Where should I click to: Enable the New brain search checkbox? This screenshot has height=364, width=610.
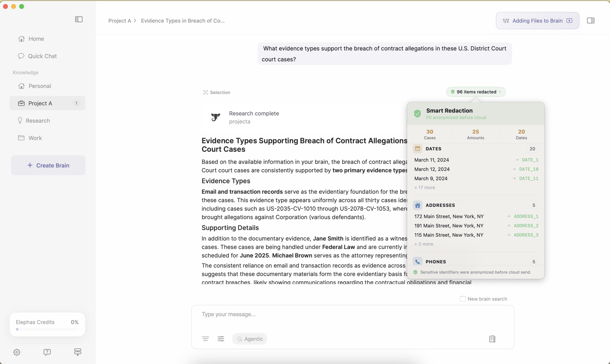pyautogui.click(x=463, y=299)
